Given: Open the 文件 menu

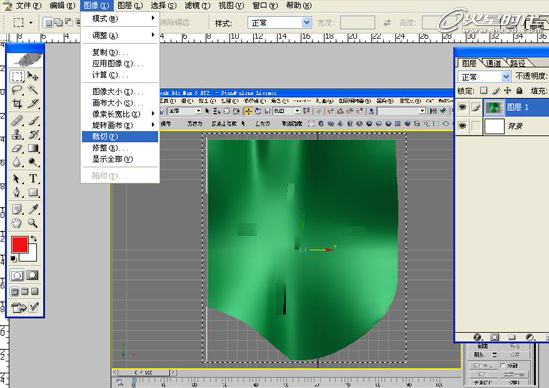Looking at the screenshot, I should pyautogui.click(x=29, y=6).
